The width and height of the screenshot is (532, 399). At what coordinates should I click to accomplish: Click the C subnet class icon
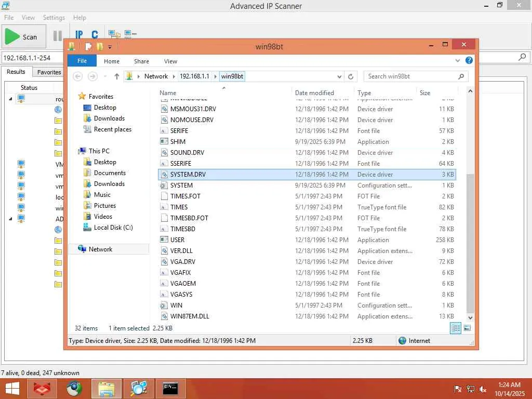point(95,34)
